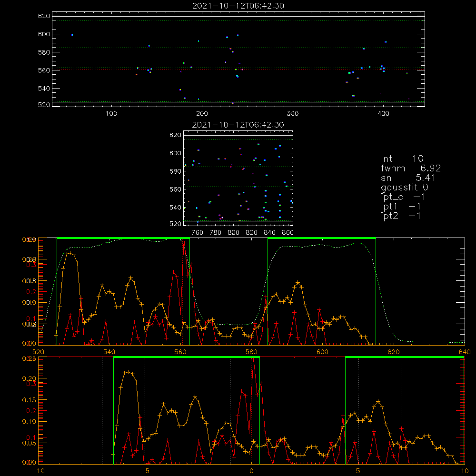
Task: Click the top plot y-axis label 540
Action: (44, 89)
